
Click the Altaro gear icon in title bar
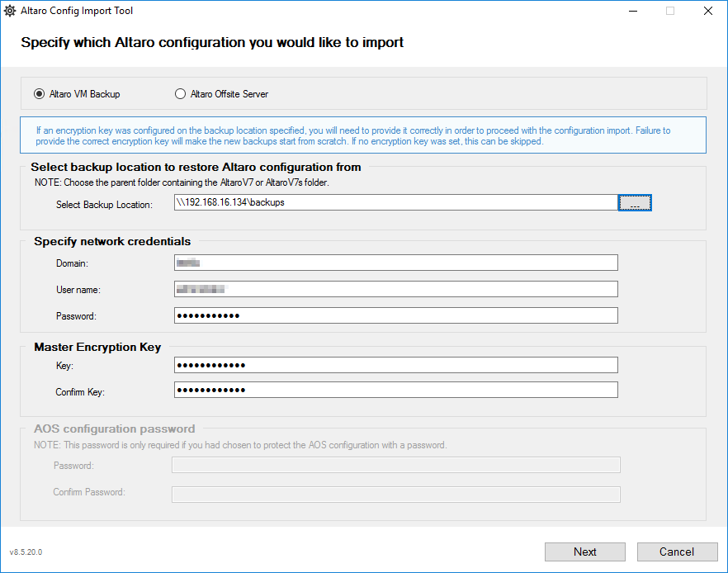10,12
